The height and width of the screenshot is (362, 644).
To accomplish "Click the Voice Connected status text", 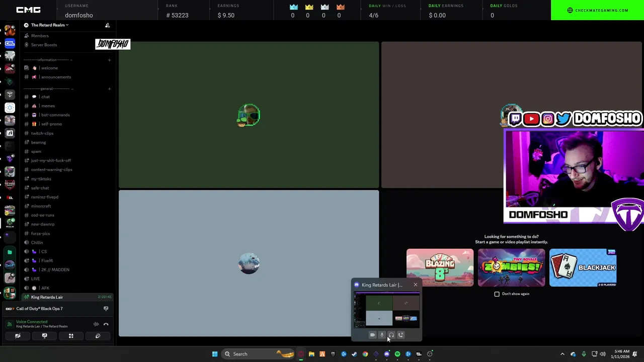I will tap(31, 322).
